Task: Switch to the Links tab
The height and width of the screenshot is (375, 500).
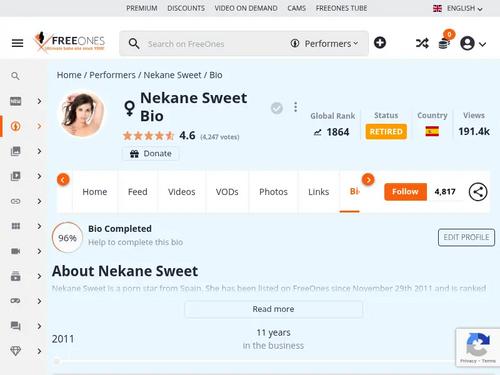Action: (x=319, y=192)
